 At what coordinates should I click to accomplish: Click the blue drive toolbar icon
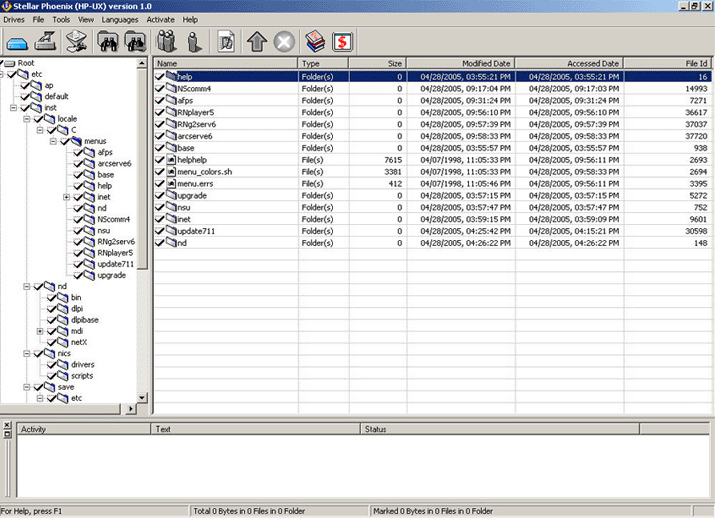click(17, 42)
